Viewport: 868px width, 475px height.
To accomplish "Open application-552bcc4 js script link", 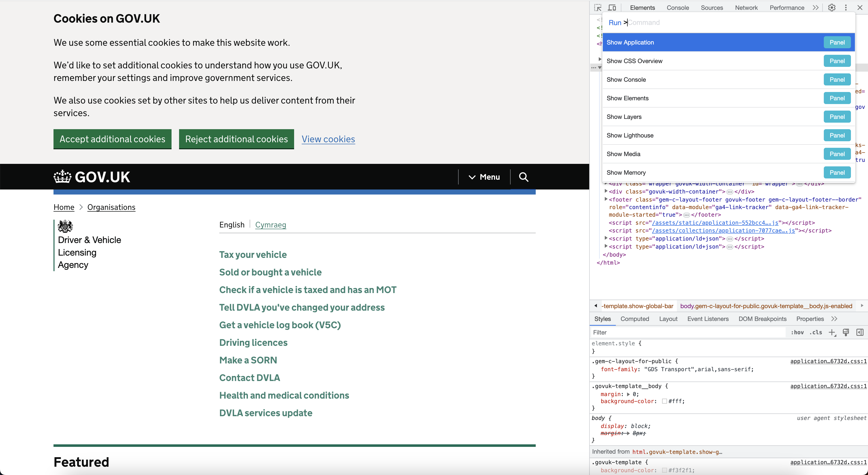I will click(715, 222).
